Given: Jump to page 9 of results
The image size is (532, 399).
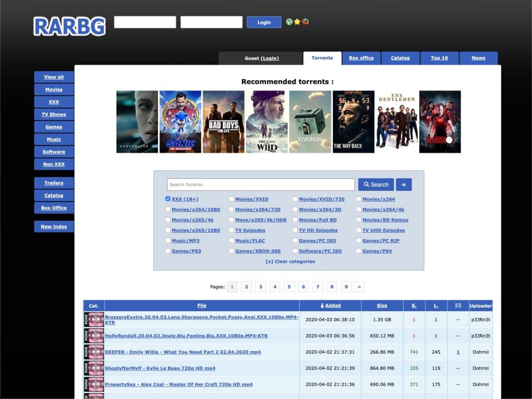Looking at the screenshot, I should pos(346,287).
